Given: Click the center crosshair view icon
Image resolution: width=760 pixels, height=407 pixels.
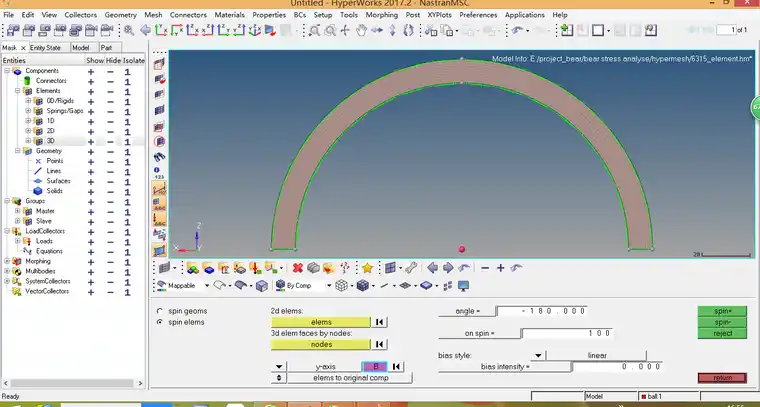Looking at the screenshot, I should 345,31.
